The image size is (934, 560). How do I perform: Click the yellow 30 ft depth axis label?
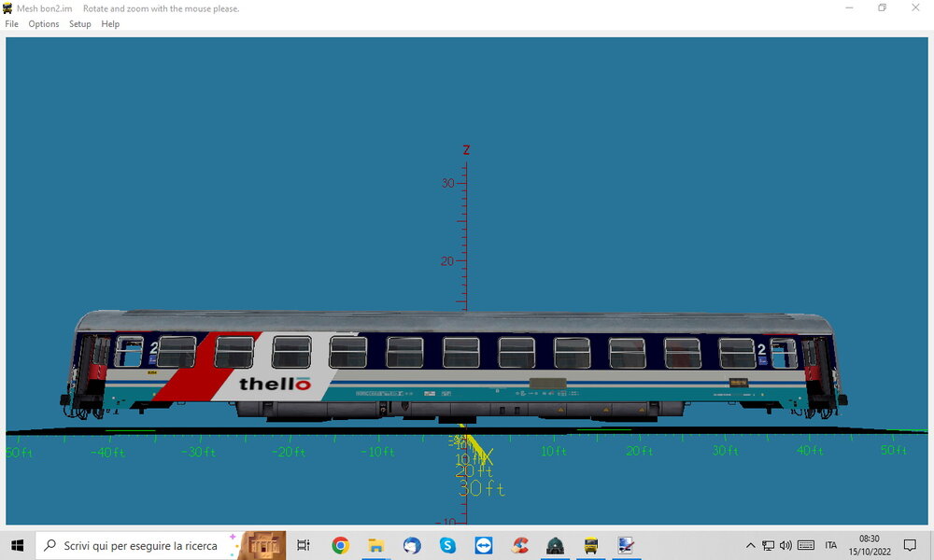tap(482, 488)
